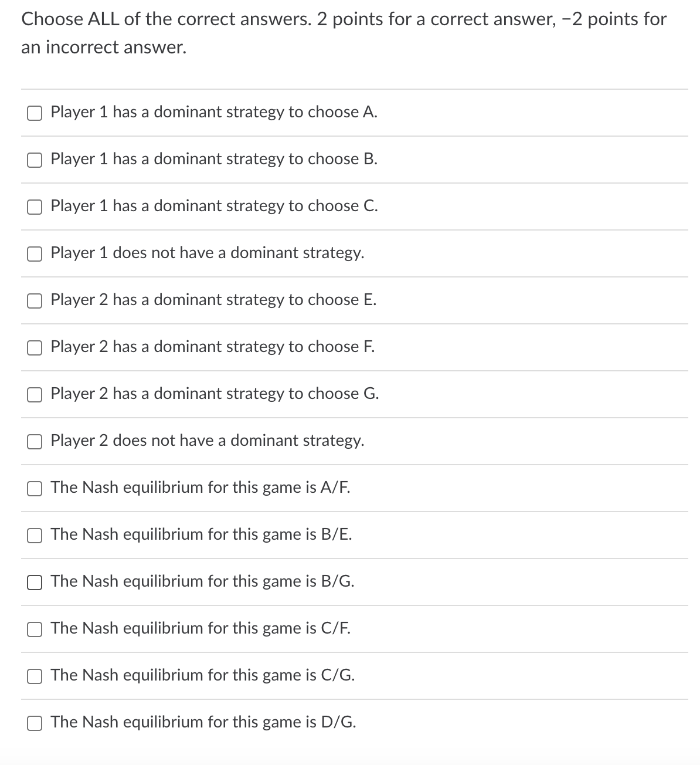The height and width of the screenshot is (765, 700).
Task: Check 'The Nash equilibrium for this game is B/G'
Action: click(x=35, y=582)
